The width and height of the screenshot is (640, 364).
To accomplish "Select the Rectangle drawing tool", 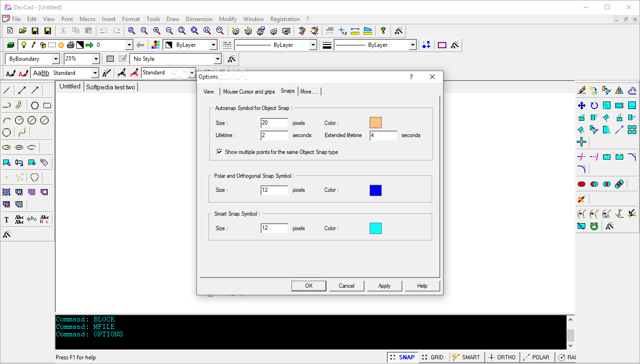I will pyautogui.click(x=47, y=105).
